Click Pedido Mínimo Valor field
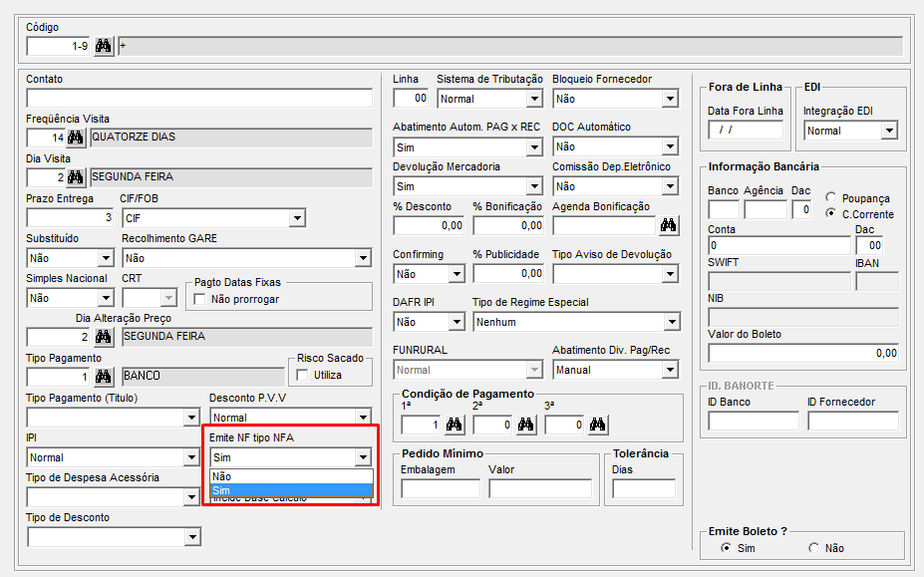Viewport: 924px width, 577px height. point(540,488)
